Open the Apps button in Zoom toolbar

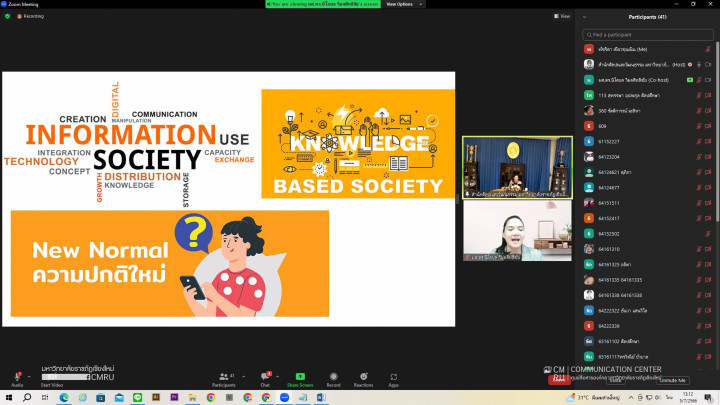[x=394, y=380]
